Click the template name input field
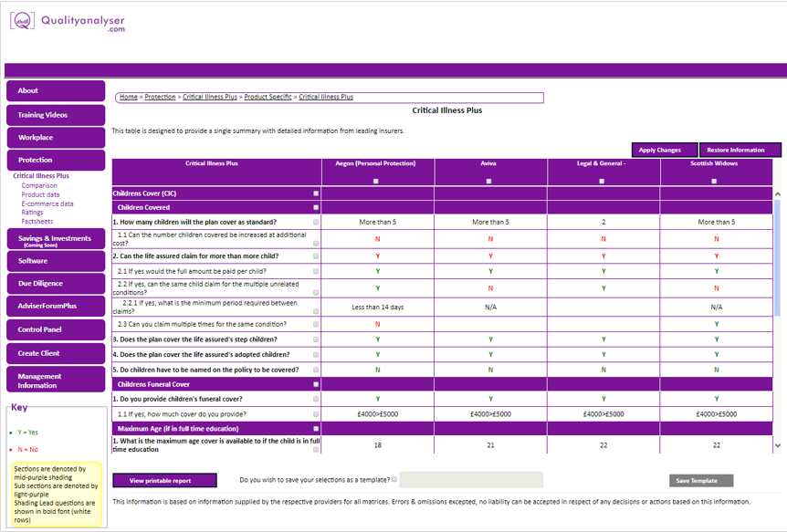The image size is (787, 532). coord(471,479)
